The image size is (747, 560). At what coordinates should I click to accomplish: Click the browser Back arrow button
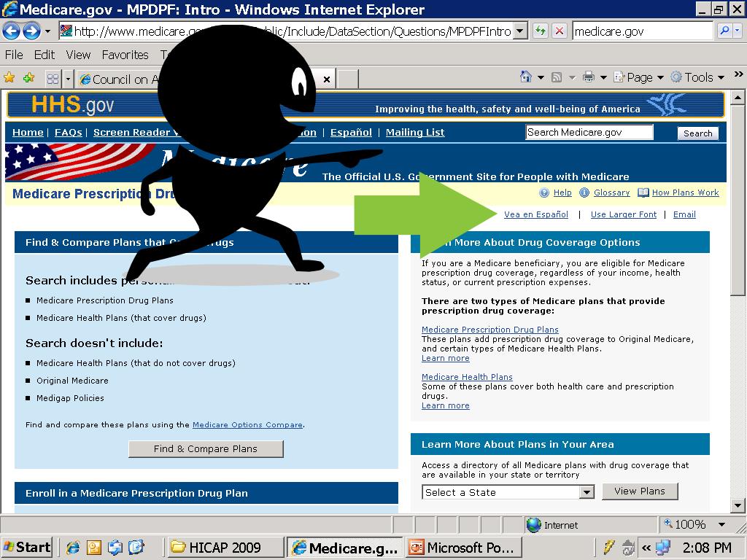(12, 31)
